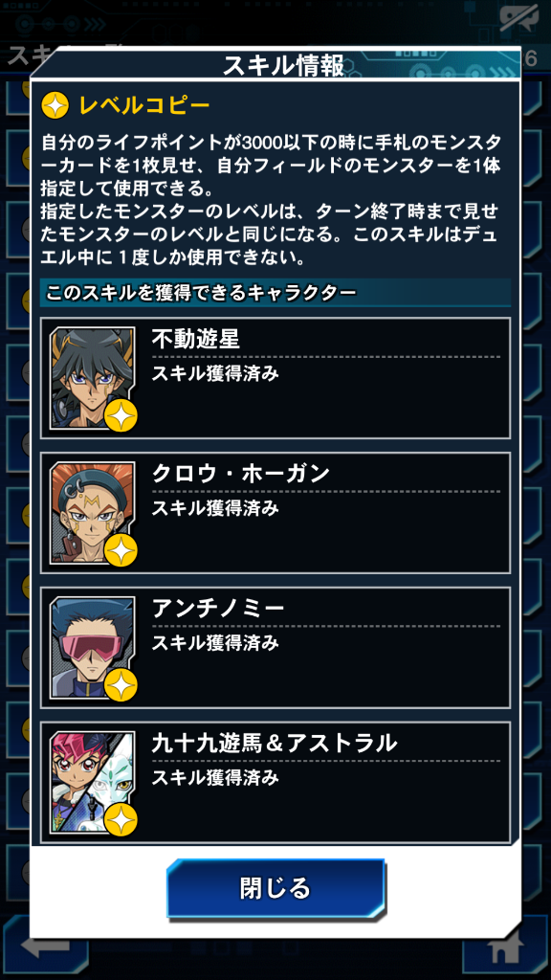Tap the chat icon in top corner
The height and width of the screenshot is (980, 551).
(x=519, y=20)
